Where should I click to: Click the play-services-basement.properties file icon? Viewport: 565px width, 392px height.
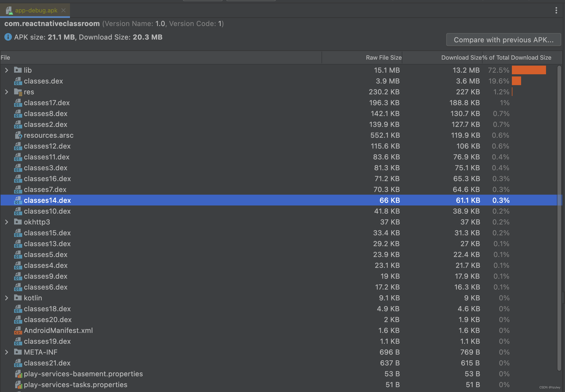coord(18,374)
